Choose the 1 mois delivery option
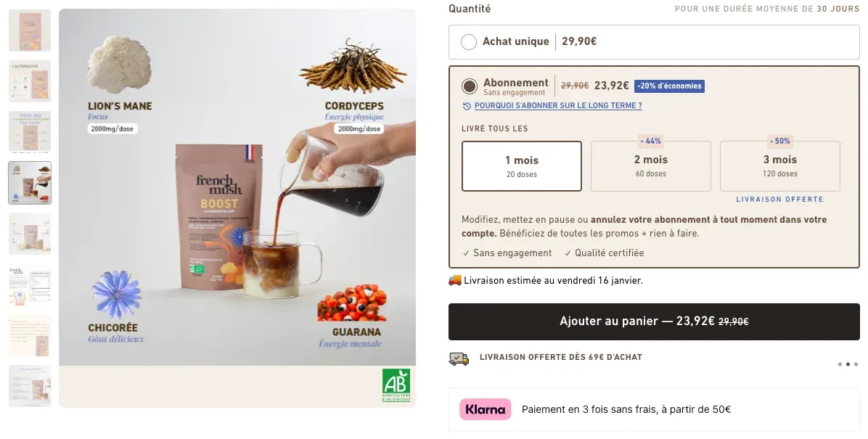Viewport: 868px width, 439px height. (522, 166)
